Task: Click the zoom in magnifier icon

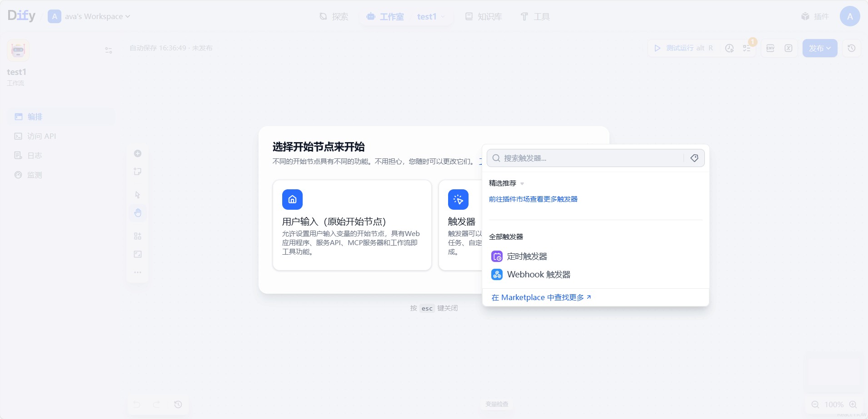Action: [x=853, y=404]
